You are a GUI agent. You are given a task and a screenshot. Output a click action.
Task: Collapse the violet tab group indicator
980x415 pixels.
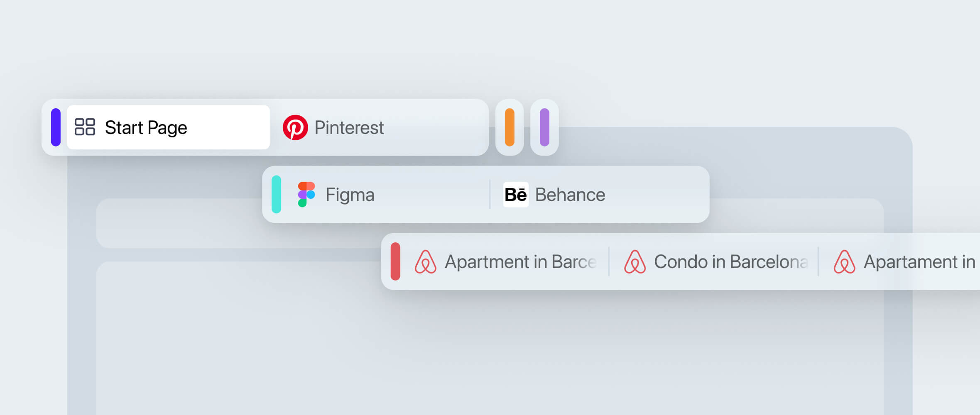544,127
